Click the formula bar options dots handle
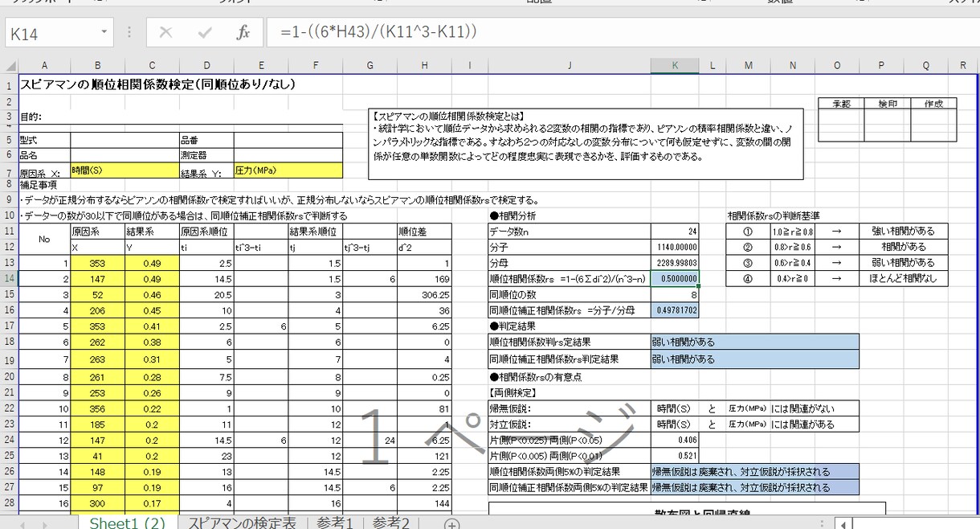 [x=129, y=33]
